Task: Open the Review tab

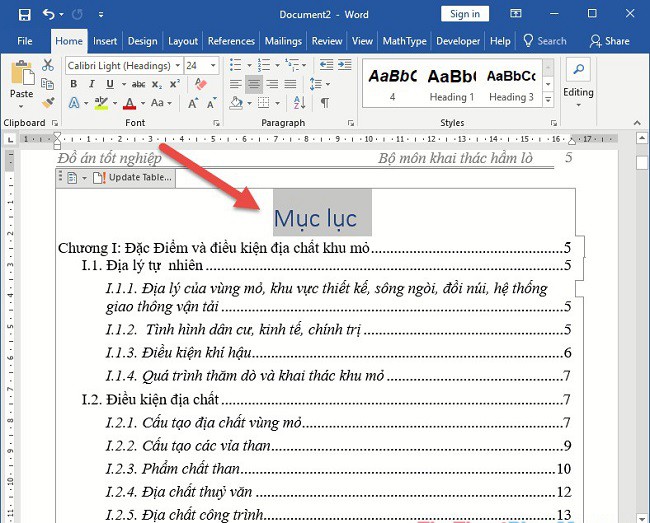Action: [327, 41]
